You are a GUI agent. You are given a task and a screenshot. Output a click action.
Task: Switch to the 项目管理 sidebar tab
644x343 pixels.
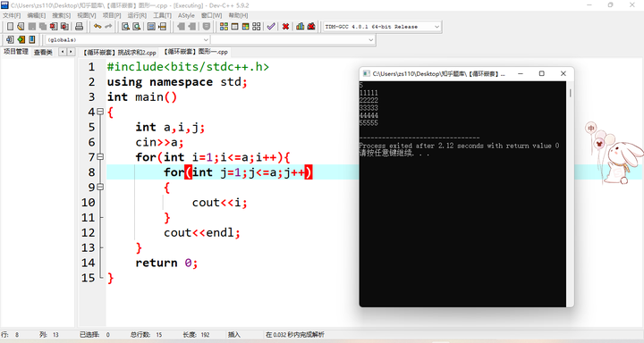click(16, 52)
